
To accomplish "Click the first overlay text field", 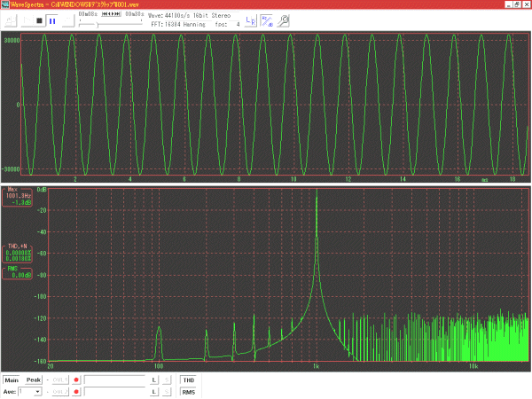I will (114, 379).
